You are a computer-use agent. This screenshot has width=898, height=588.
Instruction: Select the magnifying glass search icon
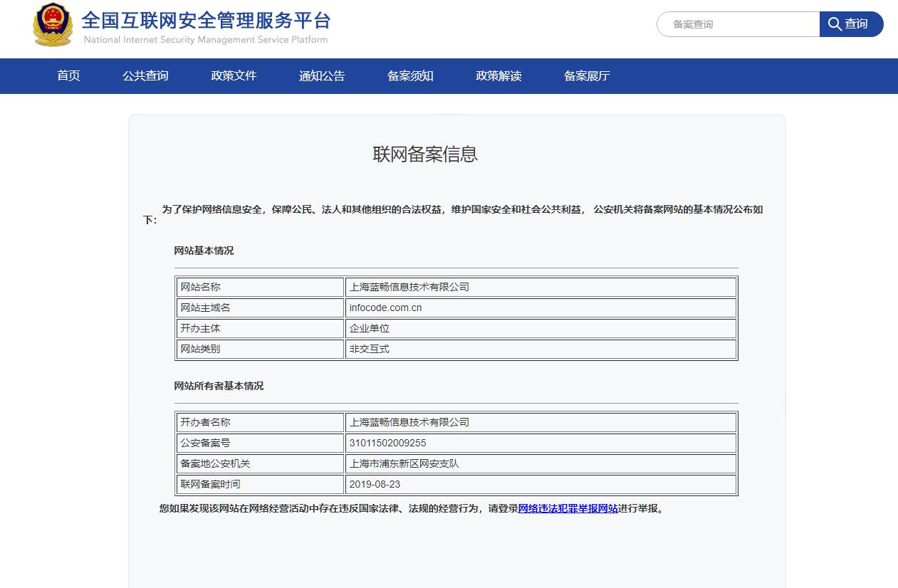834,23
